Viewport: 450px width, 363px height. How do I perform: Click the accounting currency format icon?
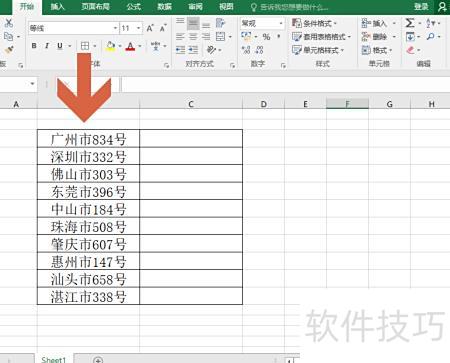[x=246, y=36]
